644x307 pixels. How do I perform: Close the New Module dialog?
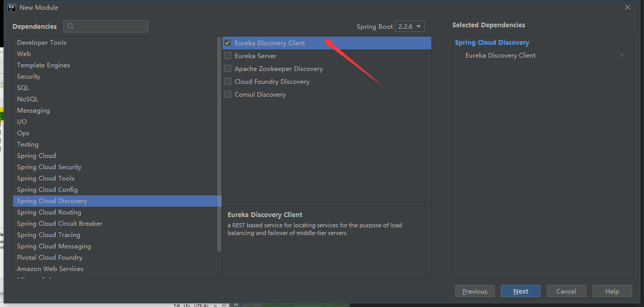pos(627,8)
